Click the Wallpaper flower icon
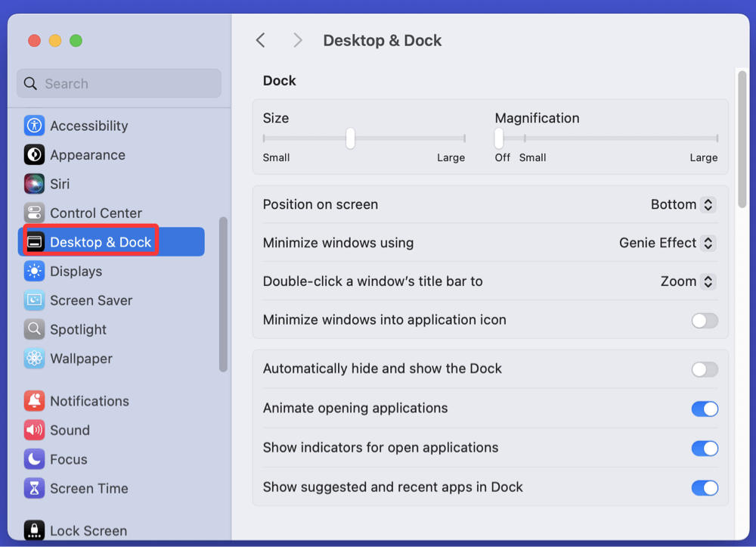756x547 pixels. [x=34, y=359]
